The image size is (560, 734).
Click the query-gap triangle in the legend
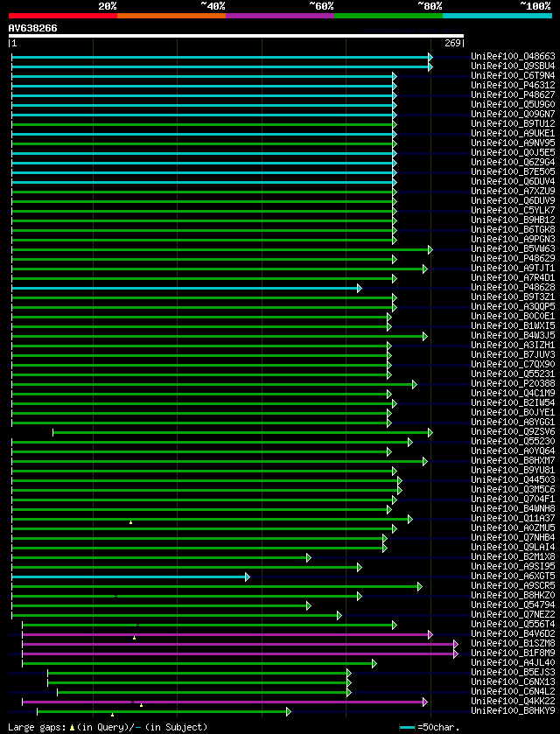[x=72, y=728]
